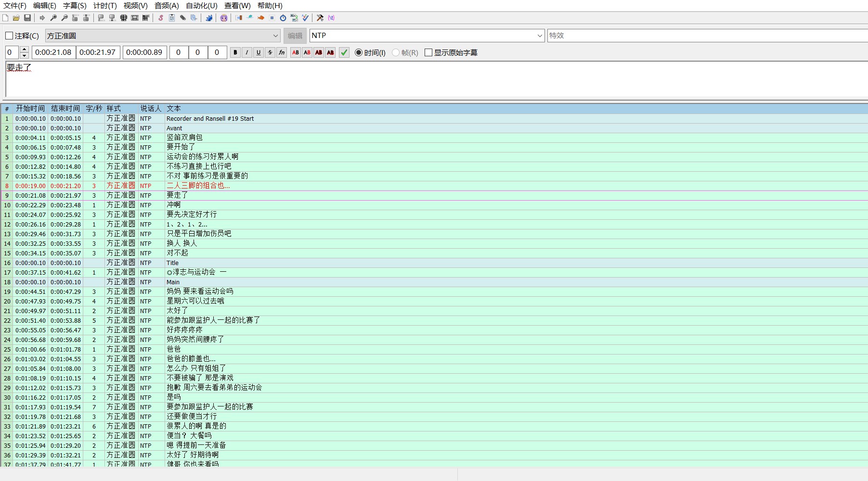Select subtitle row 不要被骗了 那是演戏
Image resolution: width=868 pixels, height=481 pixels.
coord(434,378)
